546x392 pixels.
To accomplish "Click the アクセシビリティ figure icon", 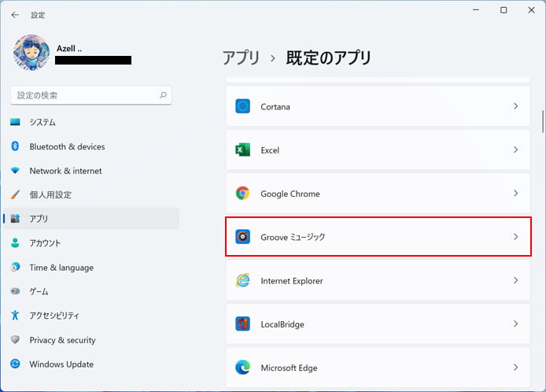I will 15,315.
